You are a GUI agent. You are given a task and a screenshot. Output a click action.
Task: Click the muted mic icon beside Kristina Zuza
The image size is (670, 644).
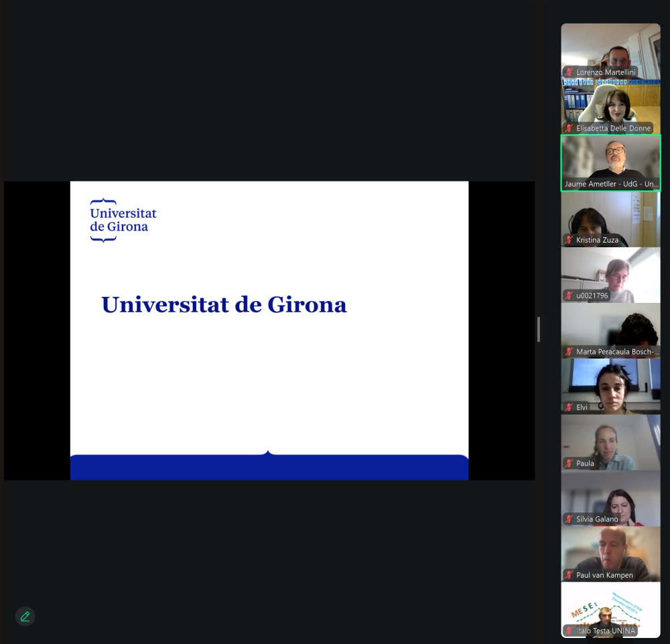pos(569,240)
